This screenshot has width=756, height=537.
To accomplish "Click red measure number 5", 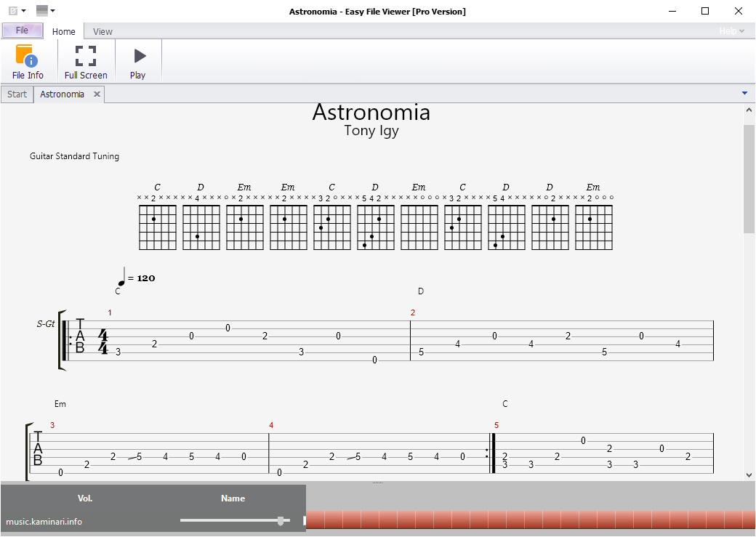I will pyautogui.click(x=496, y=425).
